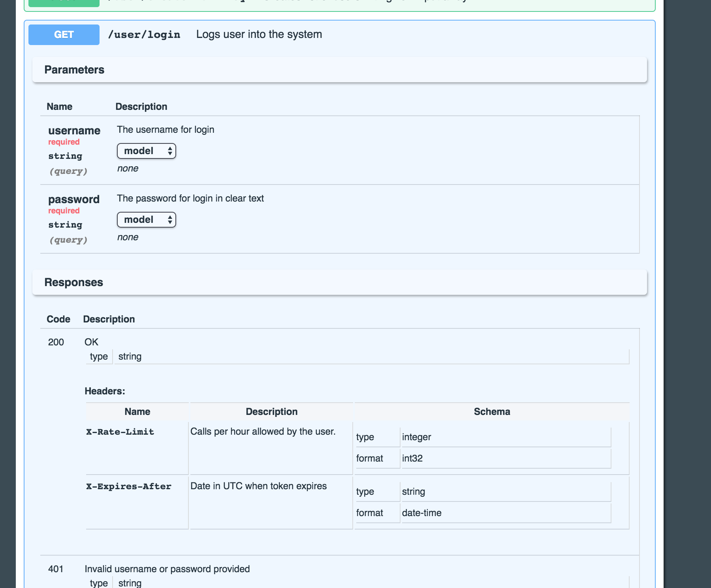Screen dimensions: 711x588
Task: Click the blue GET method badge
Action: [x=64, y=35]
